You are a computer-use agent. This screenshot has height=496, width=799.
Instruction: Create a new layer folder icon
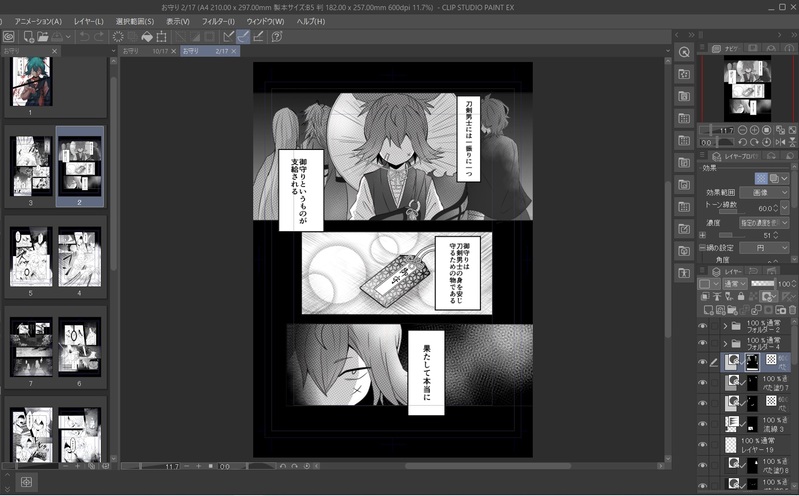tap(732, 309)
